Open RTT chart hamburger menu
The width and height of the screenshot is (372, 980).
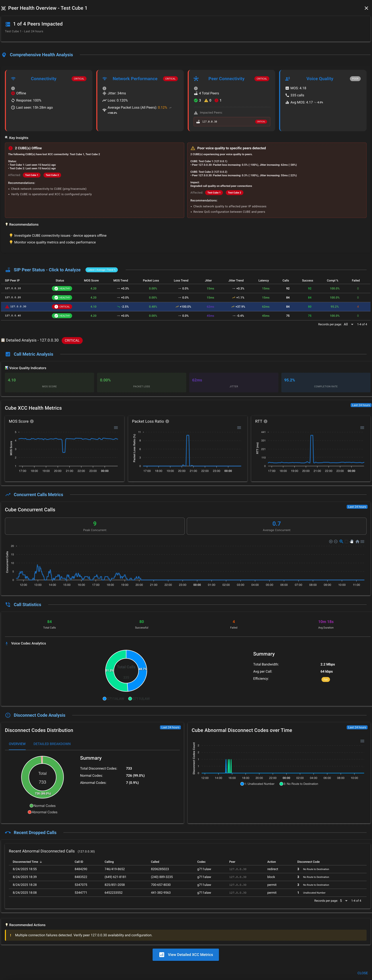[362, 428]
